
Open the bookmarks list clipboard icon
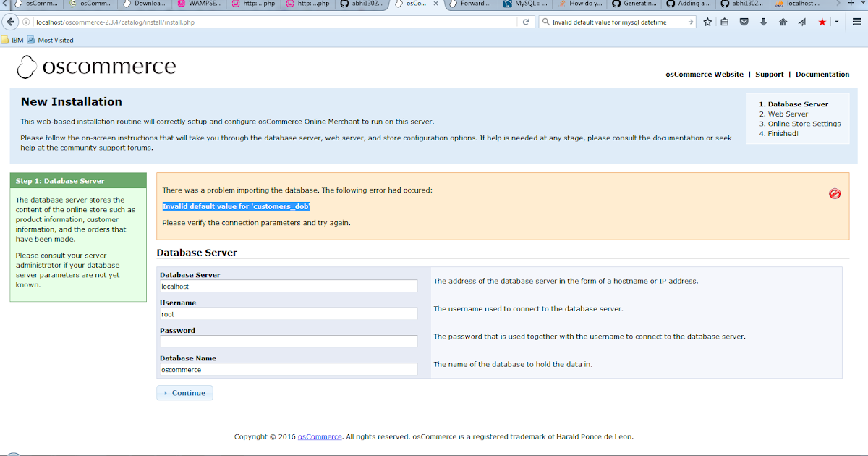(x=725, y=22)
